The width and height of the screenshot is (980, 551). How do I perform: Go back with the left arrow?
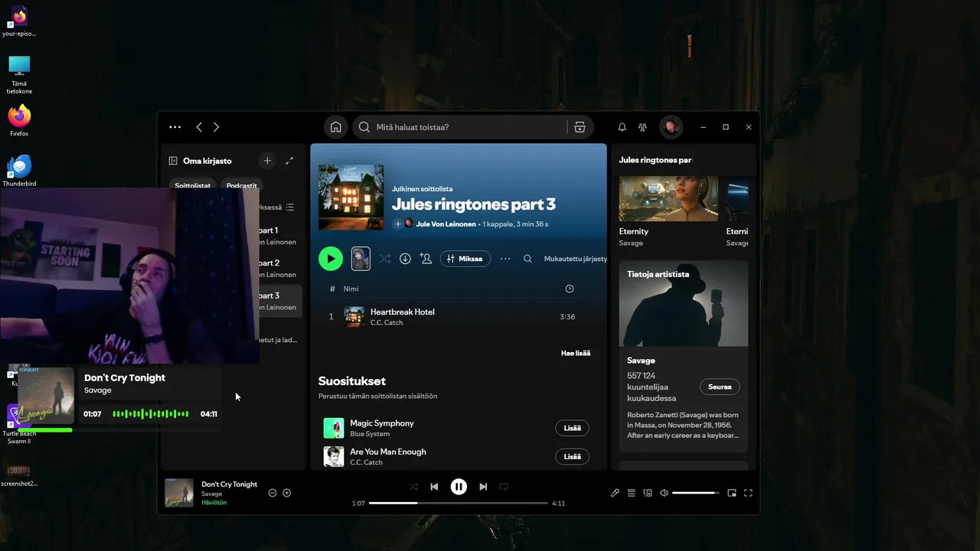pos(199,127)
